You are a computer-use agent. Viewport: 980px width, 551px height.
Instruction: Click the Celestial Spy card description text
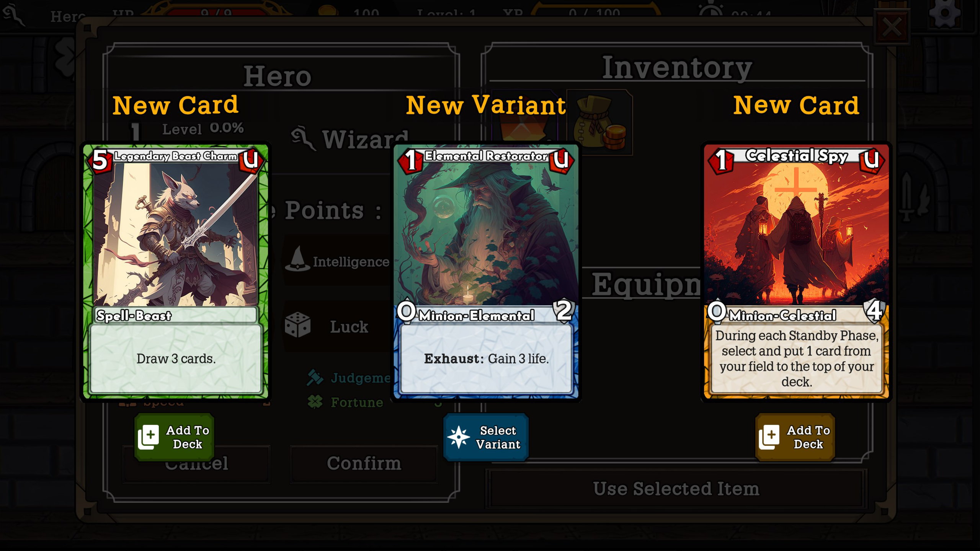pos(796,359)
